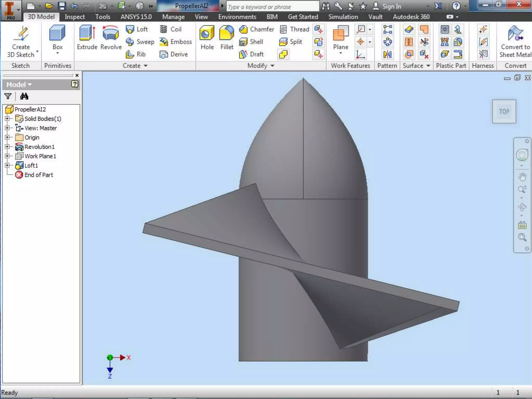
Task: Click the Chamfer button
Action: pyautogui.click(x=257, y=29)
